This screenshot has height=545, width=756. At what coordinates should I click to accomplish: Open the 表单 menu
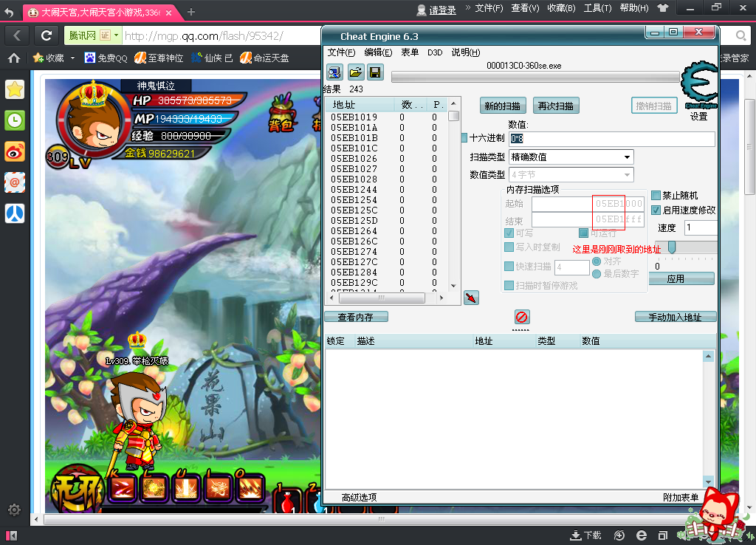(410, 52)
